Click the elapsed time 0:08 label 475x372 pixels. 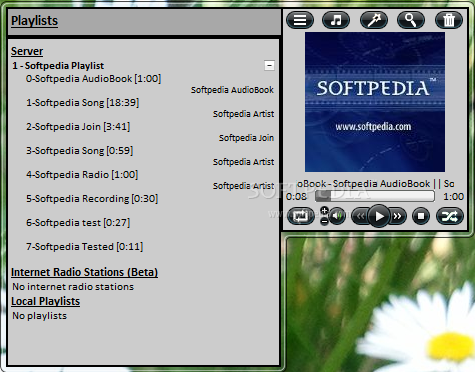click(x=296, y=196)
